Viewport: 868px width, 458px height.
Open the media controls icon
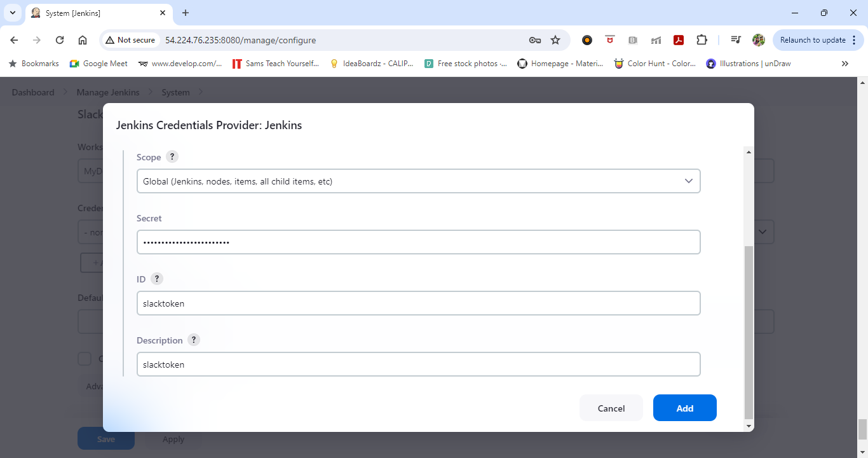[x=736, y=40]
